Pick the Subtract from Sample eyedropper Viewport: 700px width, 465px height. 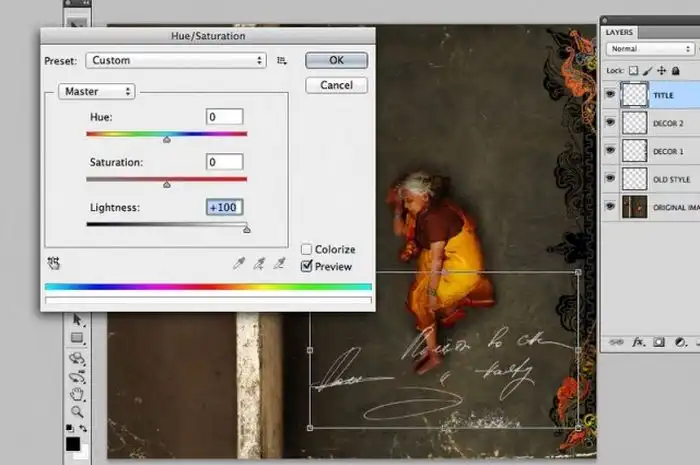(x=279, y=264)
